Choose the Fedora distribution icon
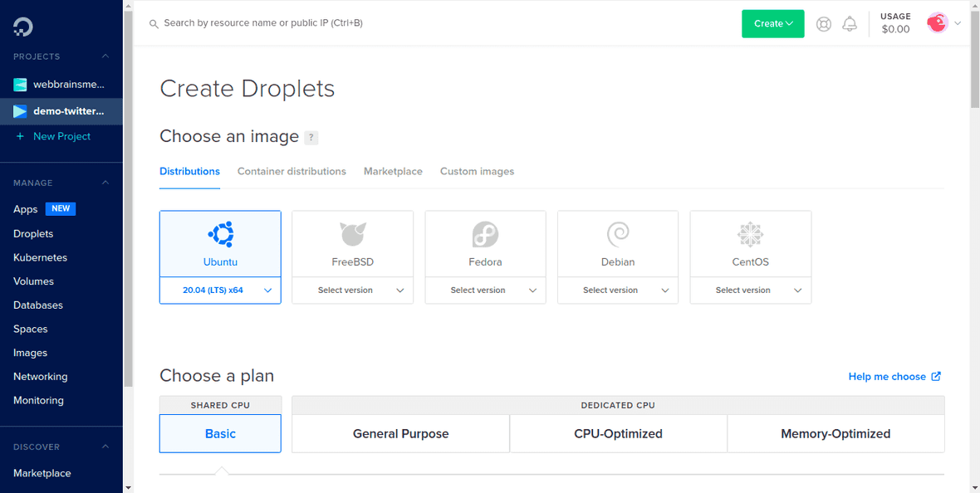 coord(485,236)
